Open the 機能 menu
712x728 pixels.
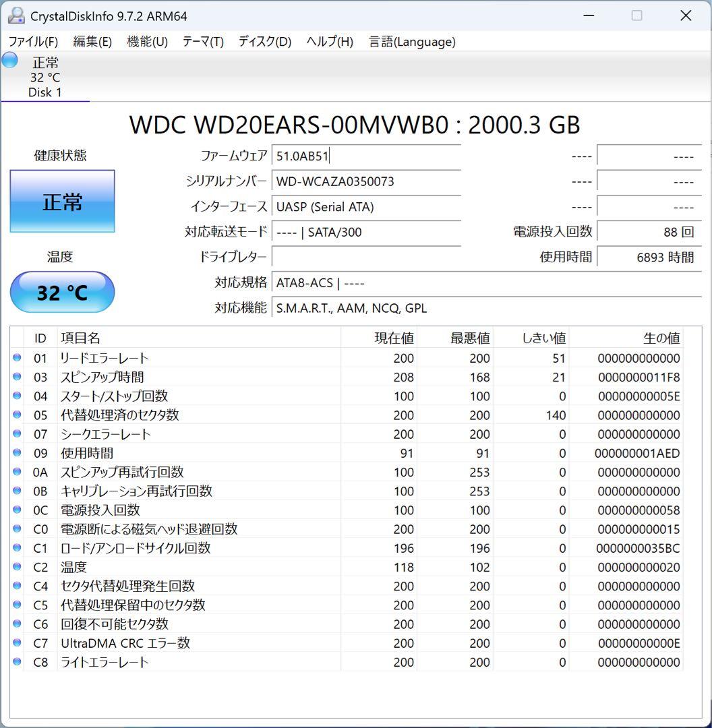point(147,41)
